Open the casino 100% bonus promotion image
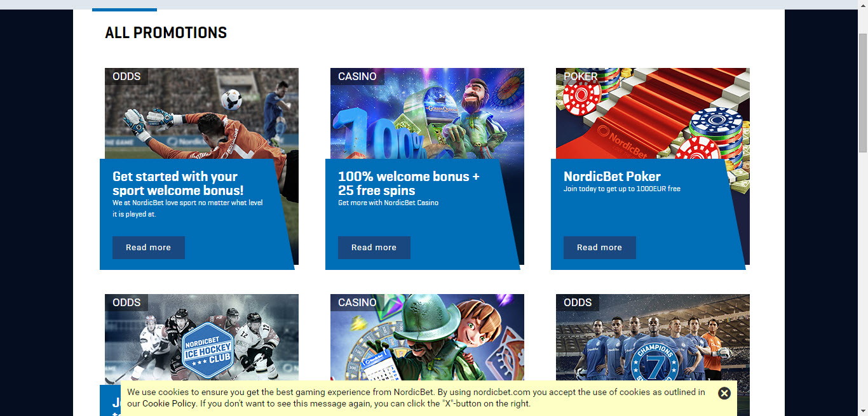868x416 pixels. point(427,113)
